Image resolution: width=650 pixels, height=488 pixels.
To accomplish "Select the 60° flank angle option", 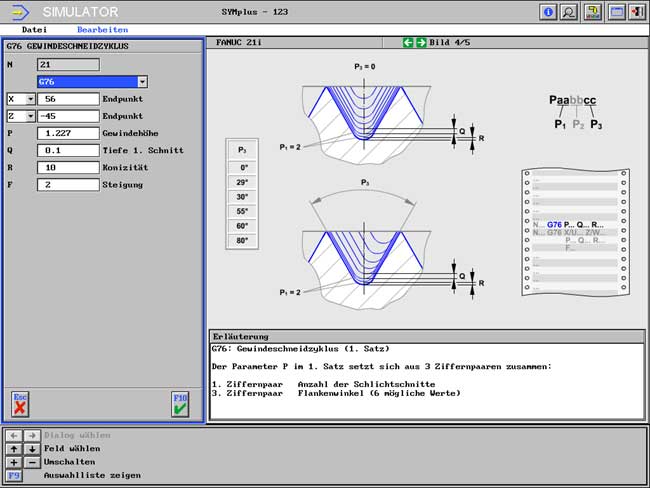I will [x=244, y=226].
